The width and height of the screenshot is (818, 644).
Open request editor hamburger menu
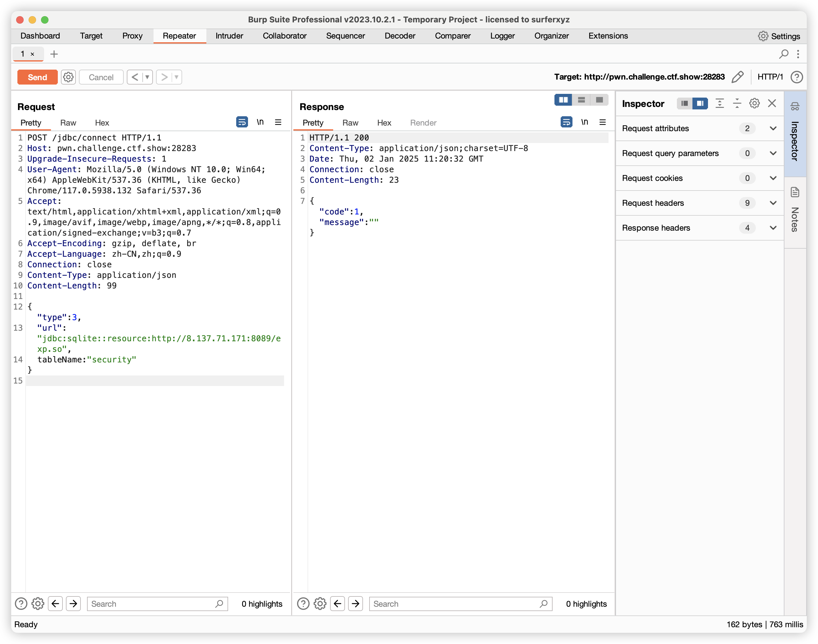tap(278, 122)
